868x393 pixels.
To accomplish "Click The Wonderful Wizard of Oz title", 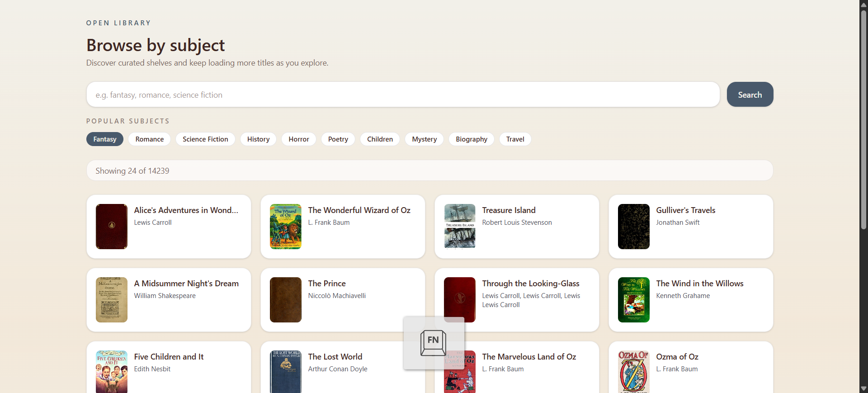I will (359, 210).
